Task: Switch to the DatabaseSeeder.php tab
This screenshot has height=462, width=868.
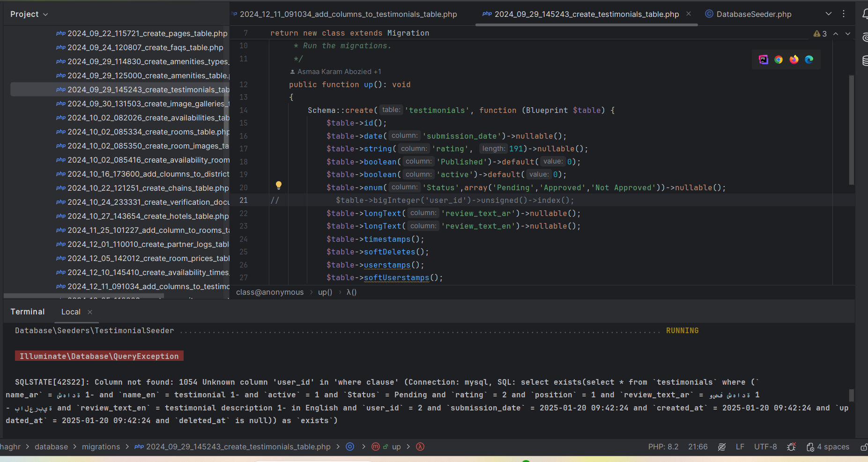Action: (753, 14)
